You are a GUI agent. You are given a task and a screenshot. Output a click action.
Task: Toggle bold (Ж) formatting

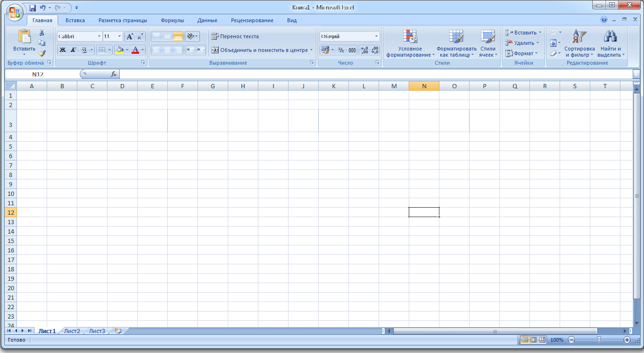click(63, 50)
